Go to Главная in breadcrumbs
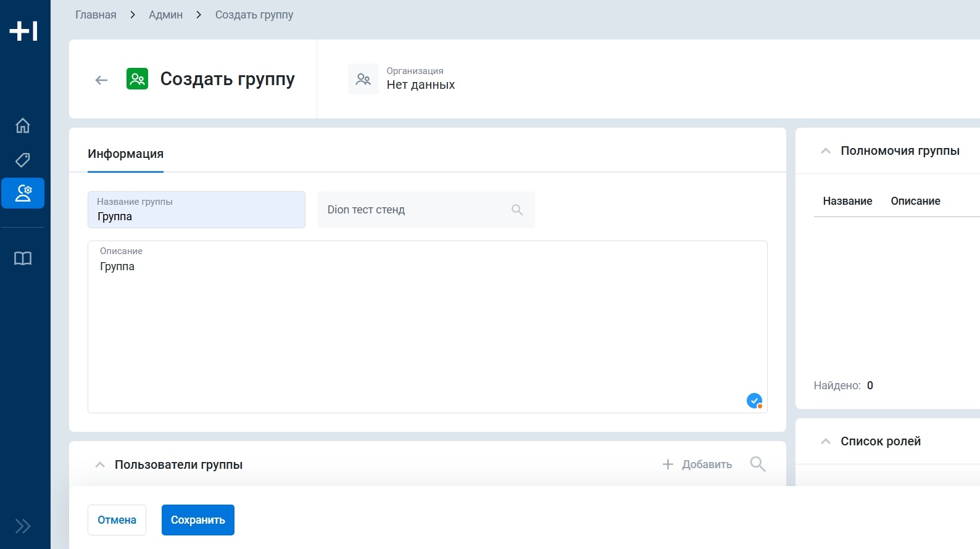The height and width of the screenshot is (549, 980). pos(96,15)
